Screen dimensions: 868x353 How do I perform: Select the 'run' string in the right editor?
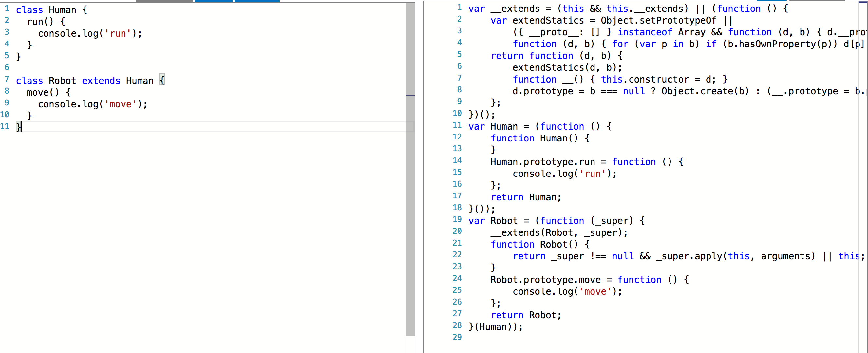coord(593,174)
